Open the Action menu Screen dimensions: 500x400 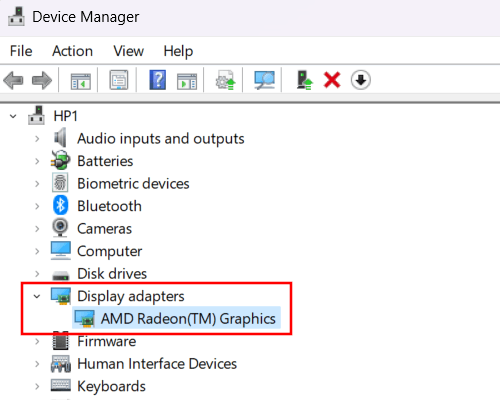click(x=72, y=51)
